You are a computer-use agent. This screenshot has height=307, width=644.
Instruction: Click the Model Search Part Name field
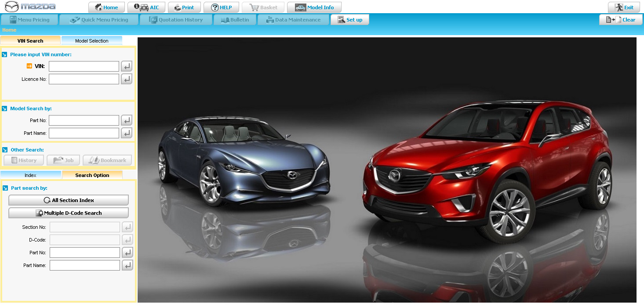point(84,133)
